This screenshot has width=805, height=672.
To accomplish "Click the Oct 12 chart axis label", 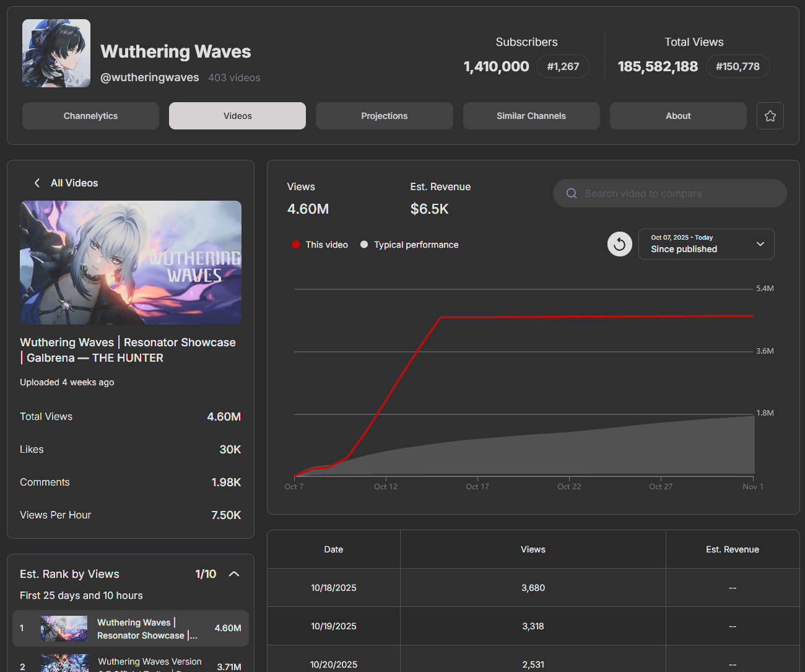I will 386,487.
